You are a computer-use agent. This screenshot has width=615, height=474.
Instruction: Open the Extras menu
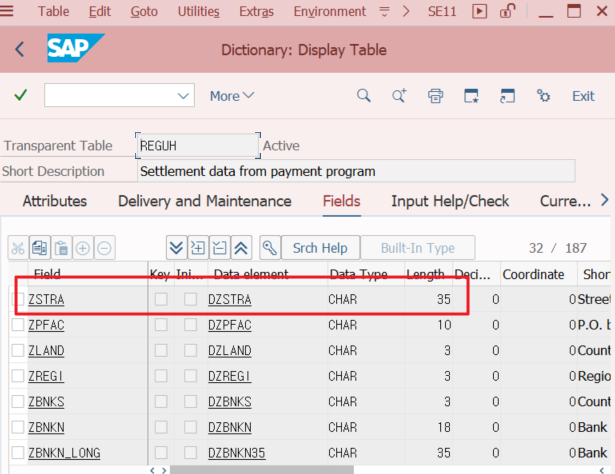coord(256,11)
